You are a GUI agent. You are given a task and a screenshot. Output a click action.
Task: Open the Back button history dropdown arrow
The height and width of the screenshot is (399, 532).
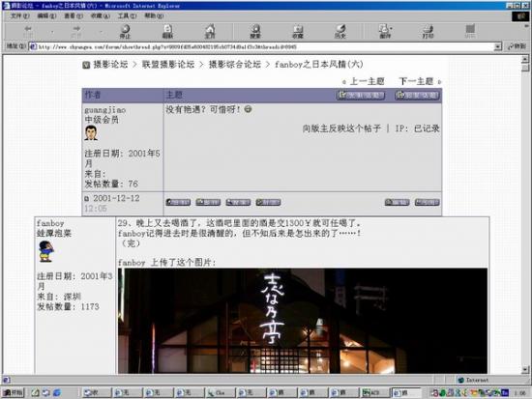pyautogui.click(x=52, y=32)
